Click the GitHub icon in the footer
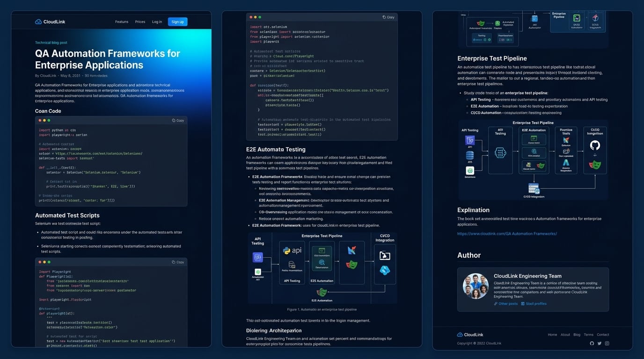The height and width of the screenshot is (359, 644). [x=592, y=343]
